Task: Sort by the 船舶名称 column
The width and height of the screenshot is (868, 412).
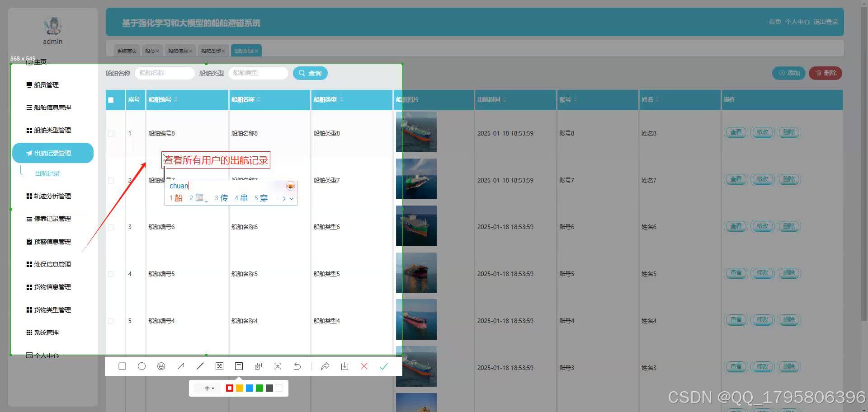Action: tap(259, 99)
